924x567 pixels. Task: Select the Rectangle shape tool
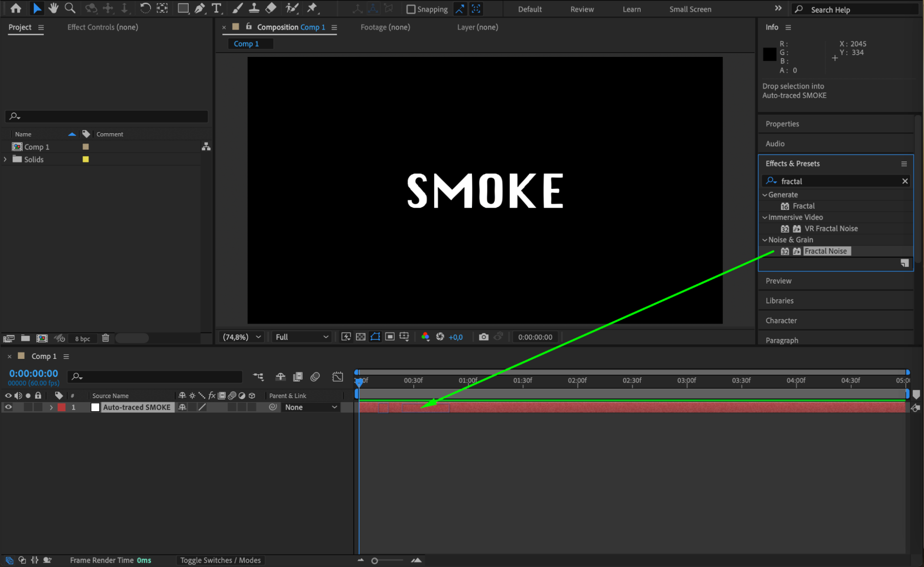183,8
